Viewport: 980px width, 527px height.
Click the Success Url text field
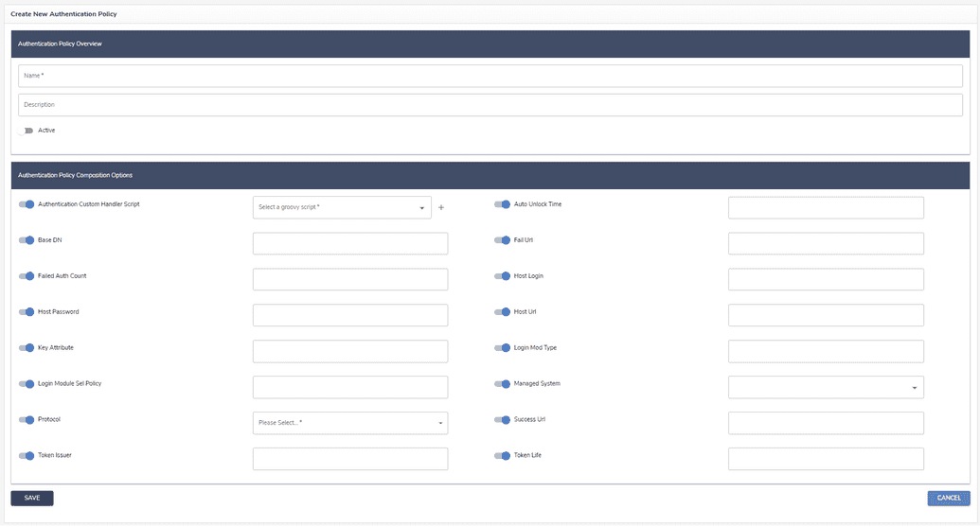click(826, 423)
